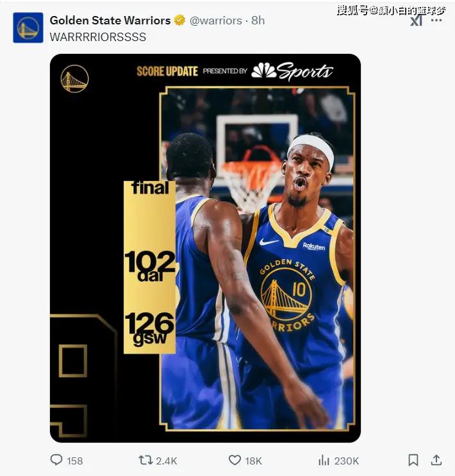Like the post with heart icon
This screenshot has height=476, width=455.
pos(235,460)
